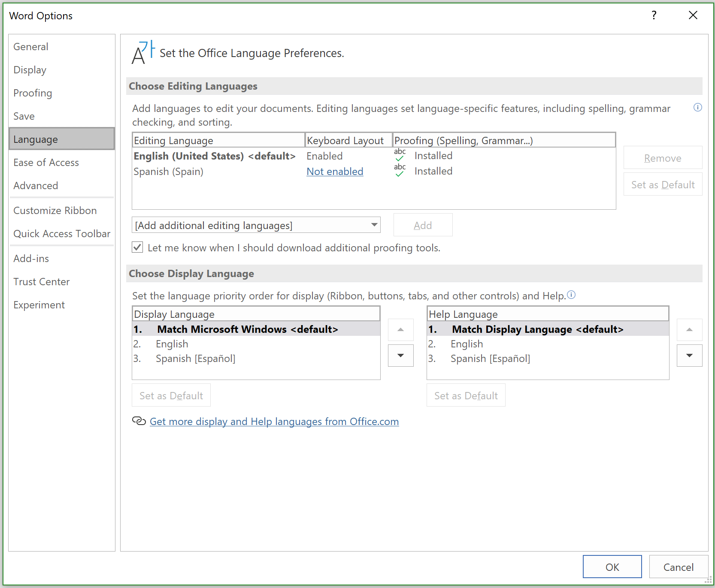
Task: Click the Help question mark in the title bar
Action: tap(654, 15)
